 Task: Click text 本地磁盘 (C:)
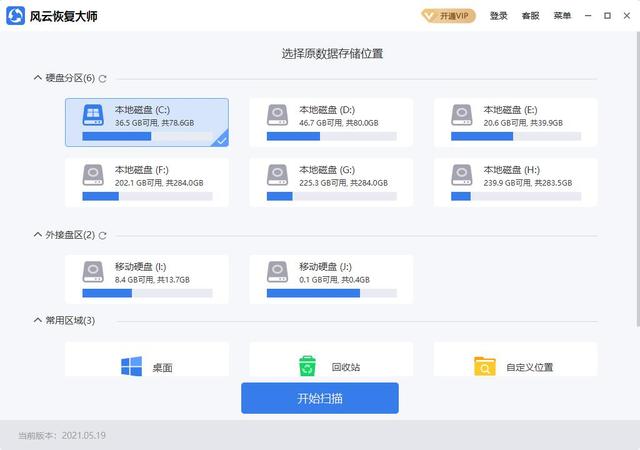142,110
